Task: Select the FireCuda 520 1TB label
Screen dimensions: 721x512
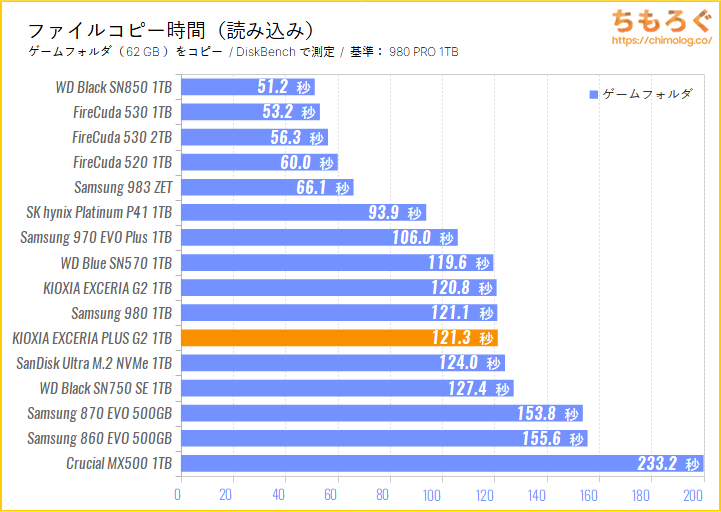Action: [x=122, y=162]
